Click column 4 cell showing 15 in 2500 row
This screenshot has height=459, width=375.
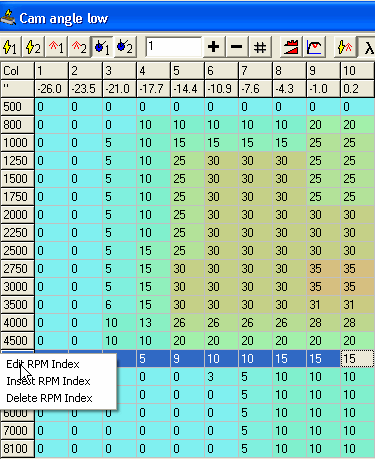(x=153, y=251)
